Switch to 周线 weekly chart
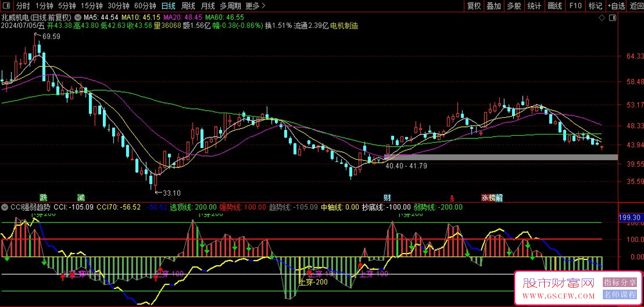The image size is (644, 307). pyautogui.click(x=188, y=6)
